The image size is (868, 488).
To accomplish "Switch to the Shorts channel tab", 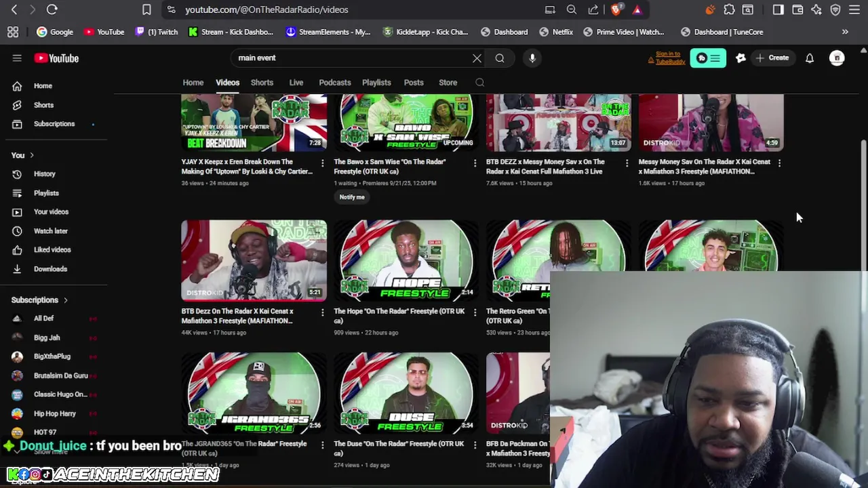I will tap(262, 83).
